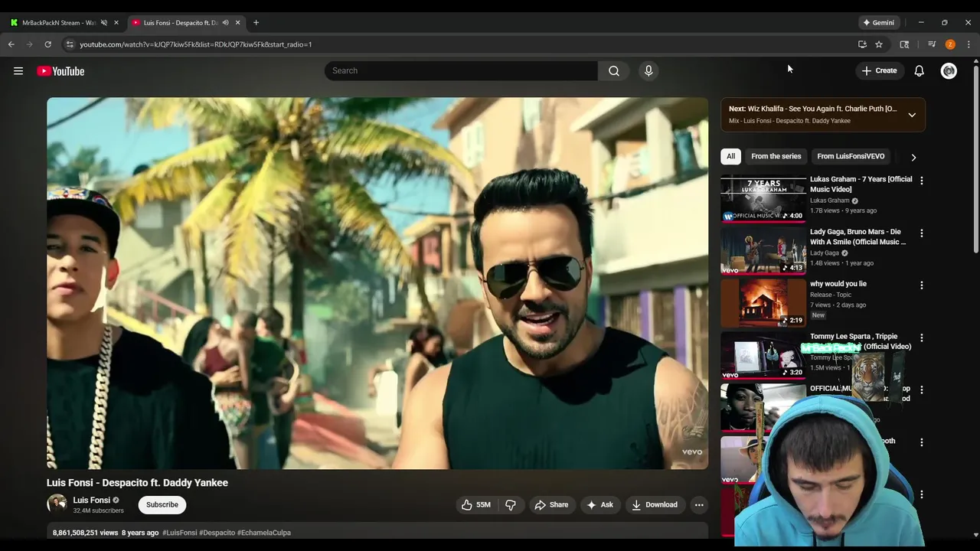Download the video
980x551 pixels.
point(655,504)
